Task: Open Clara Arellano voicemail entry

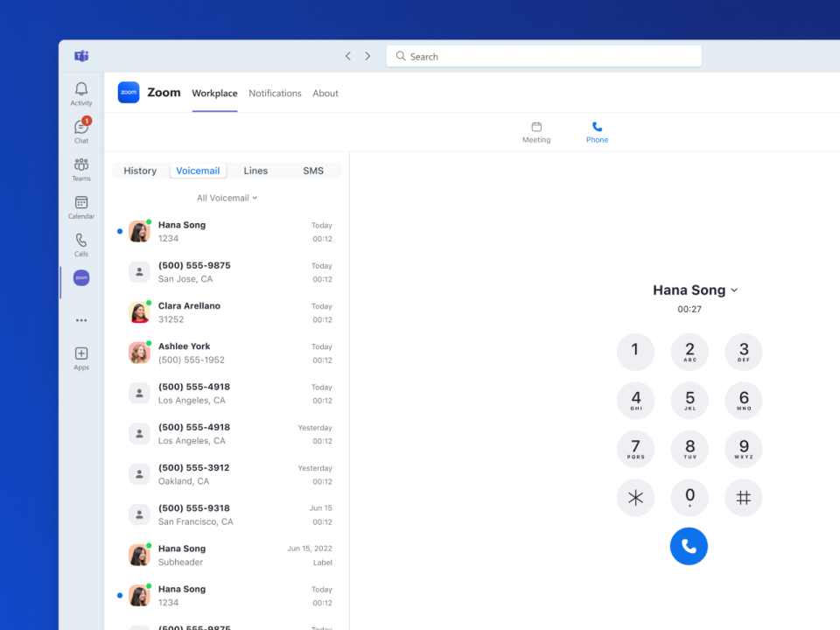Action: (x=227, y=312)
